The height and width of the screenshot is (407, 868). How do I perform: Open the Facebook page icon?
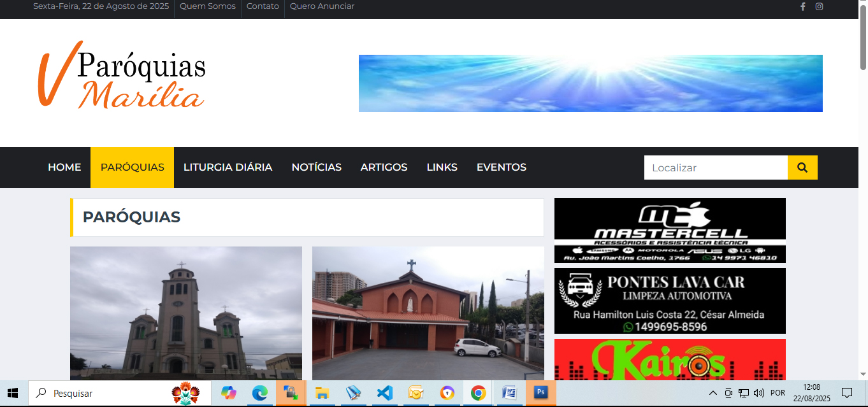point(802,6)
